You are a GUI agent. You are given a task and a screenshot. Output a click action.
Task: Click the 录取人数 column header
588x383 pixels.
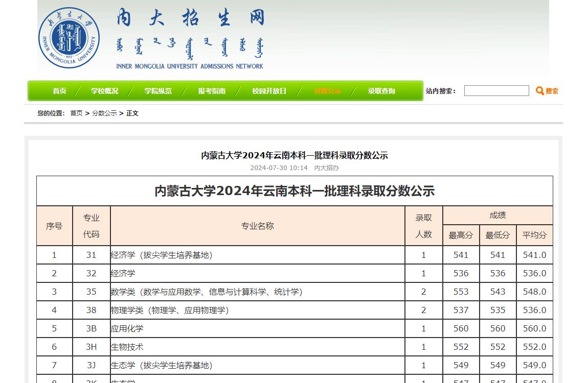(424, 226)
